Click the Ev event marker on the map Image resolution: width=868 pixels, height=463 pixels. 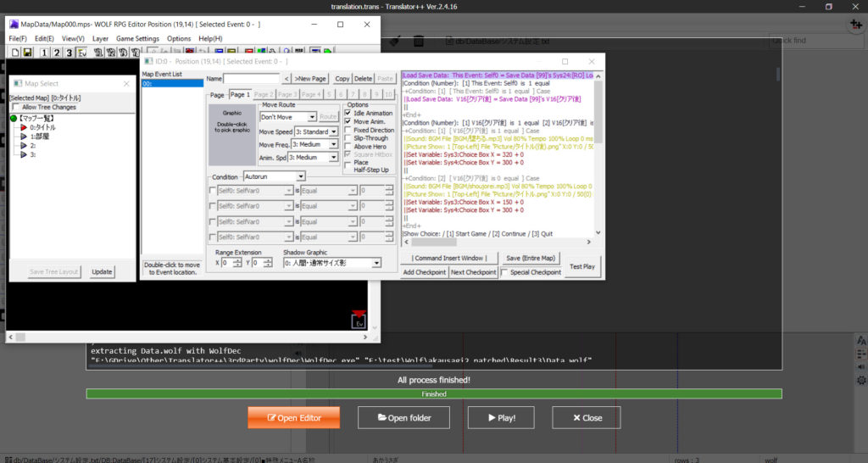coord(359,321)
